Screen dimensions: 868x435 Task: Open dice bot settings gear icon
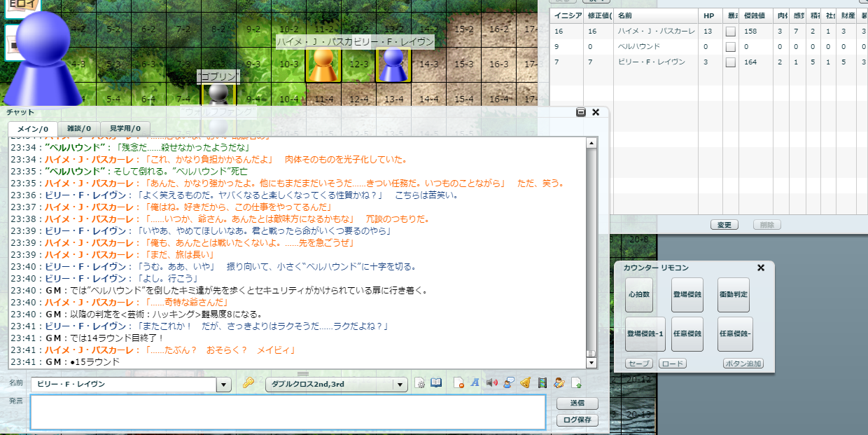click(x=420, y=383)
